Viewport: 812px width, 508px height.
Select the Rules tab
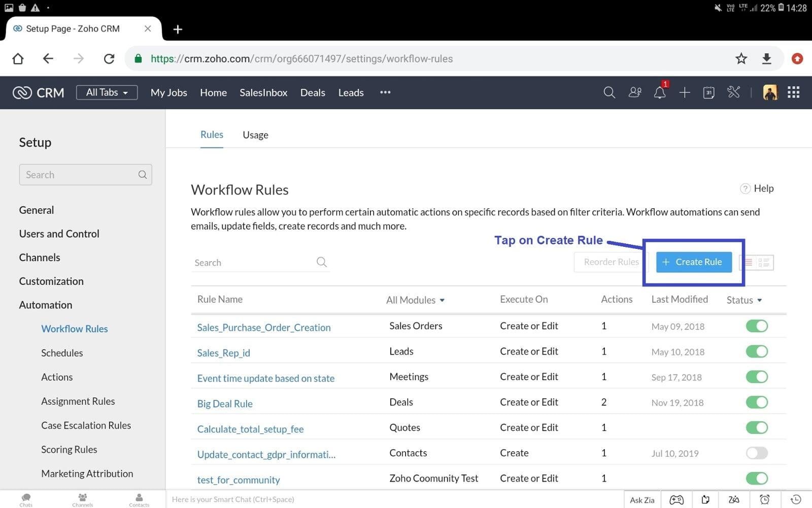(212, 135)
